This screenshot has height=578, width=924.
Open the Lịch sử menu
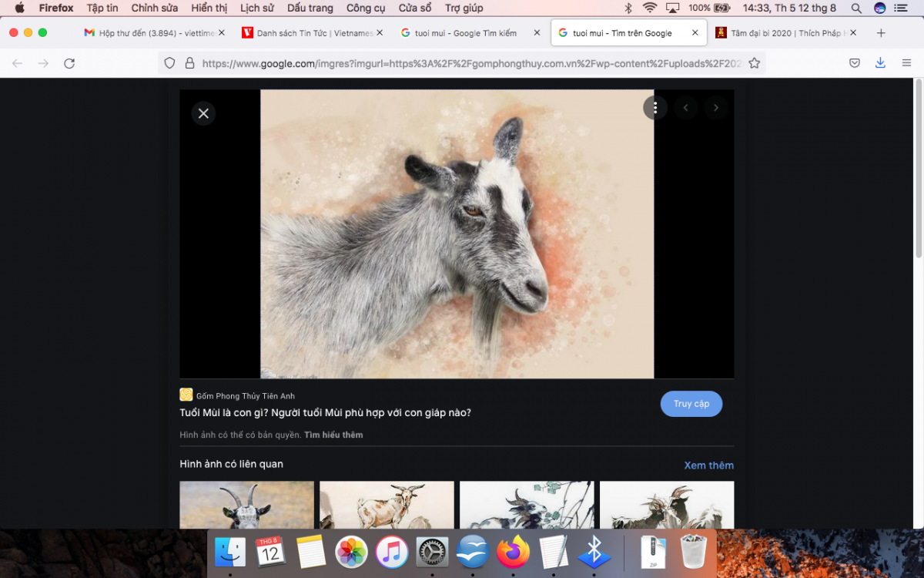257,8
